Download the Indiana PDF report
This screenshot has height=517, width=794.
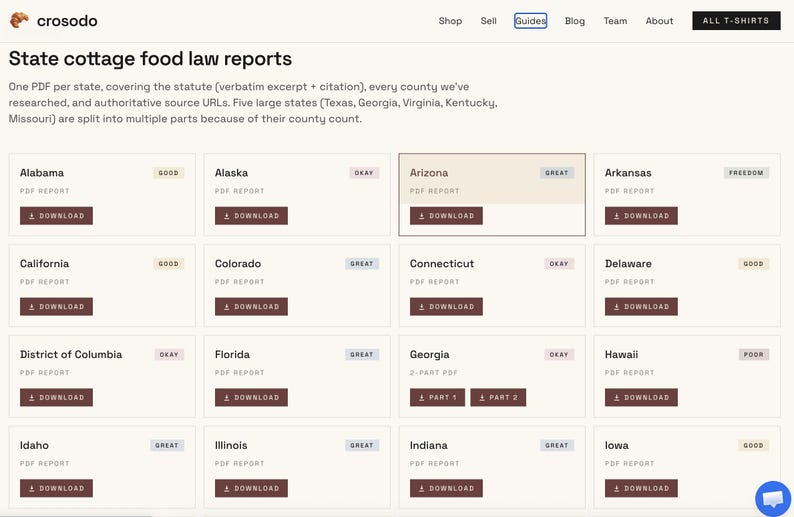point(446,488)
